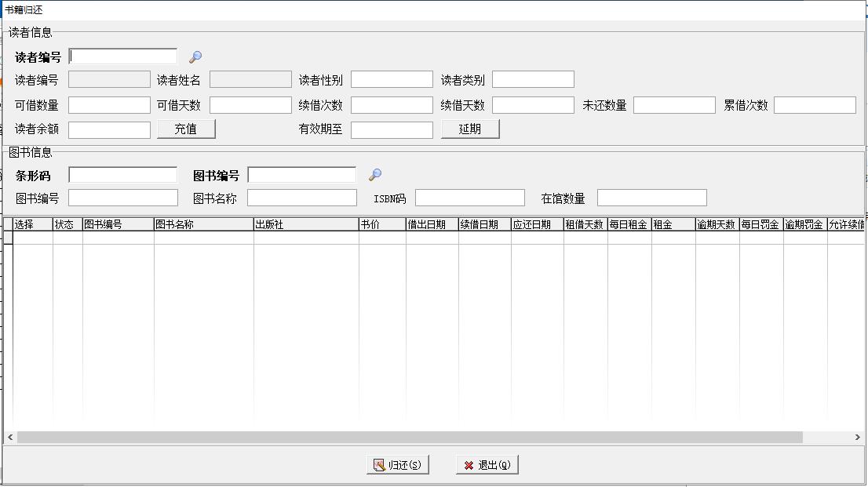Click the 在馆数量 field
Screen dimensions: 868x487
tap(652, 198)
